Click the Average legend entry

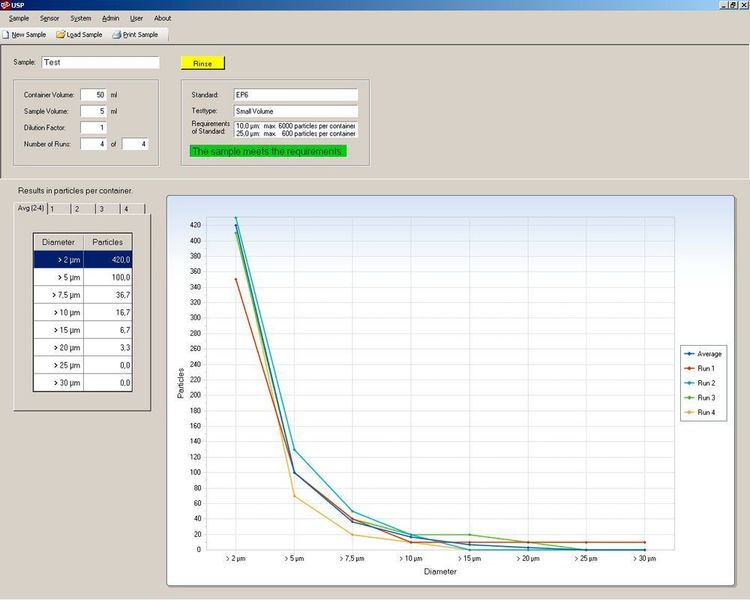703,354
